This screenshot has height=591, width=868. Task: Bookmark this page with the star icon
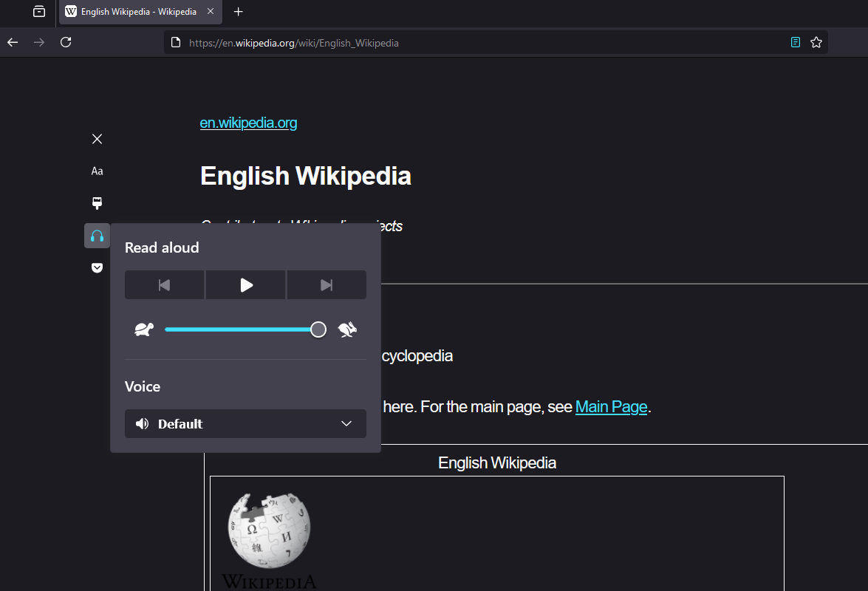point(816,43)
